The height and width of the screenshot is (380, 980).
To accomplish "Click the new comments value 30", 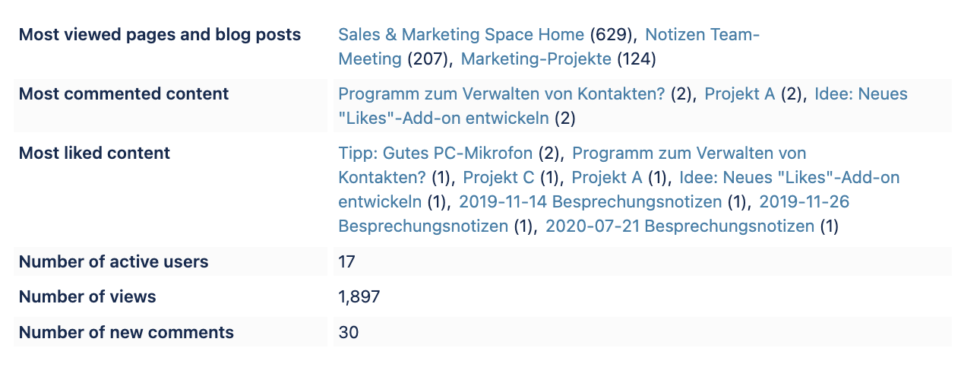I will pyautogui.click(x=348, y=332).
